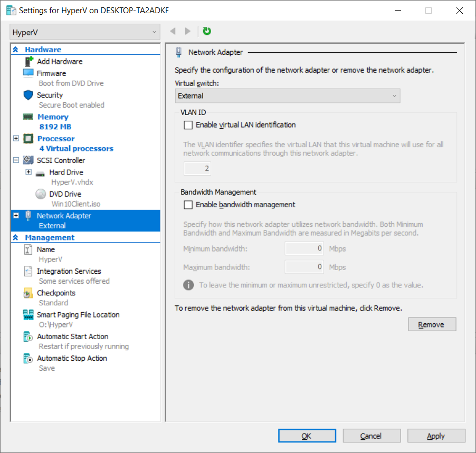Open the HyperV virtual machine dropdown
This screenshot has height=453, width=476.
84,32
